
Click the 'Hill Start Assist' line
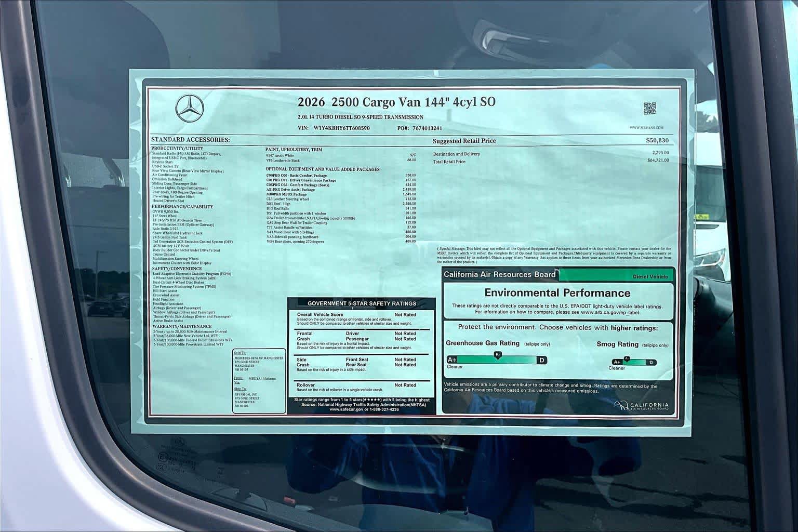165,291
